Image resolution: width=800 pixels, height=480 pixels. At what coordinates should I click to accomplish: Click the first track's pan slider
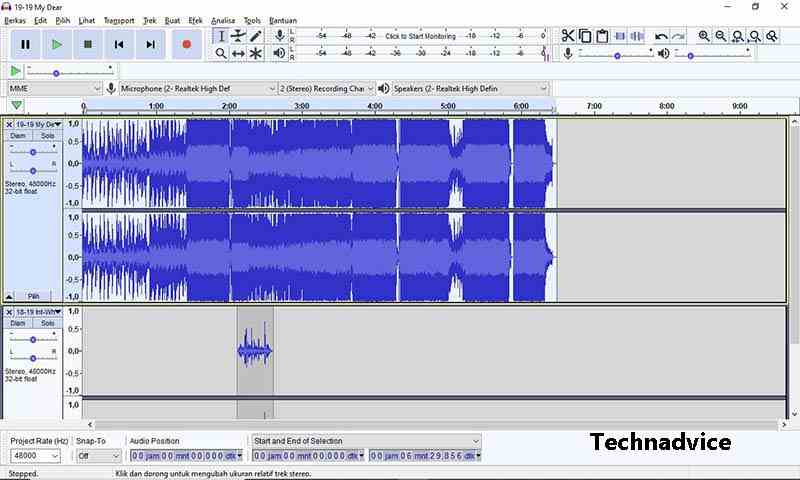point(33,170)
